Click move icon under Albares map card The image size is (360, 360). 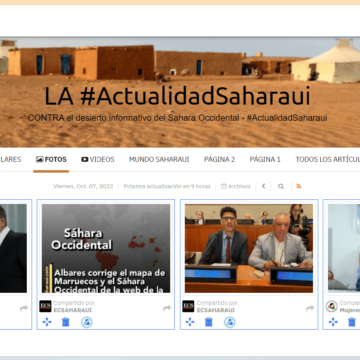tap(47, 322)
